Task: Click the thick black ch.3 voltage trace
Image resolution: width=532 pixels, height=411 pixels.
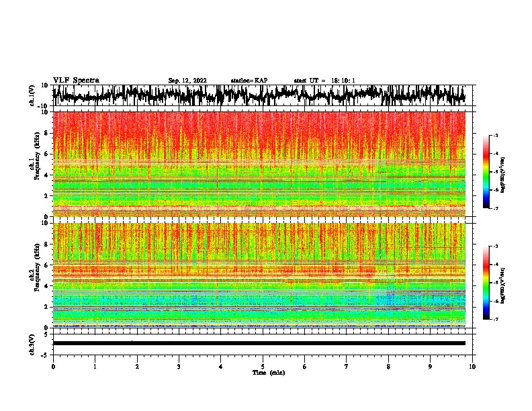Action: [x=259, y=343]
